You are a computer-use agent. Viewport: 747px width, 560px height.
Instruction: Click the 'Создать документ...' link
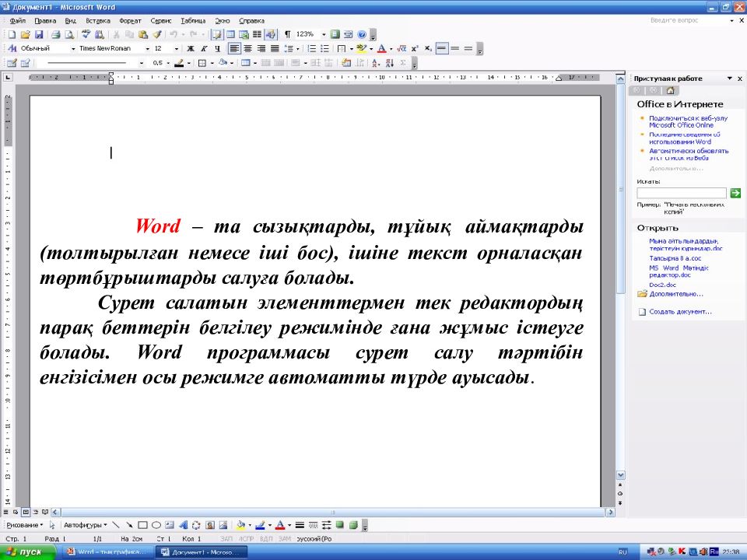[680, 312]
